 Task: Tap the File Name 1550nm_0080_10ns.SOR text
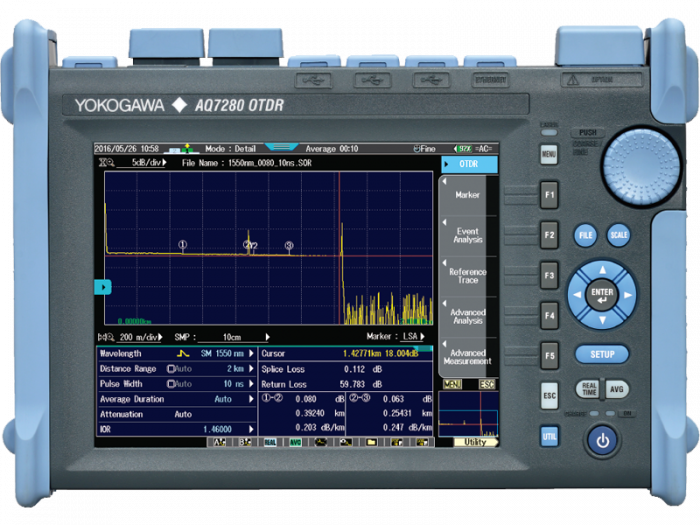tap(247, 163)
